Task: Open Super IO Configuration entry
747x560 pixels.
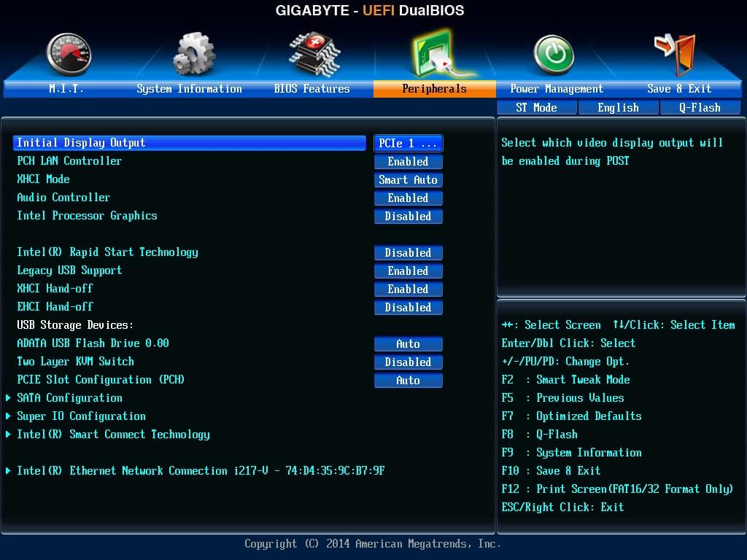Action: click(x=81, y=416)
